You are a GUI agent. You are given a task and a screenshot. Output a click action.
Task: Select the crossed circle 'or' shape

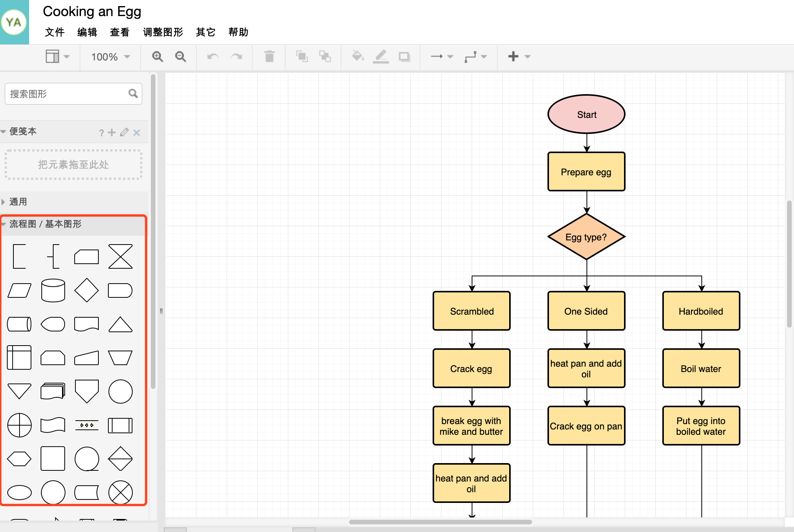coord(19,425)
